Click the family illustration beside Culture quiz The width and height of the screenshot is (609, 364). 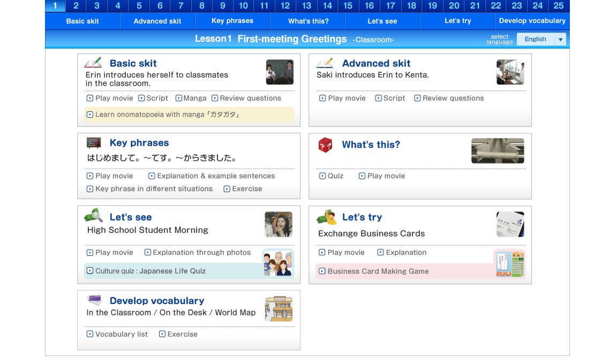coord(278,263)
